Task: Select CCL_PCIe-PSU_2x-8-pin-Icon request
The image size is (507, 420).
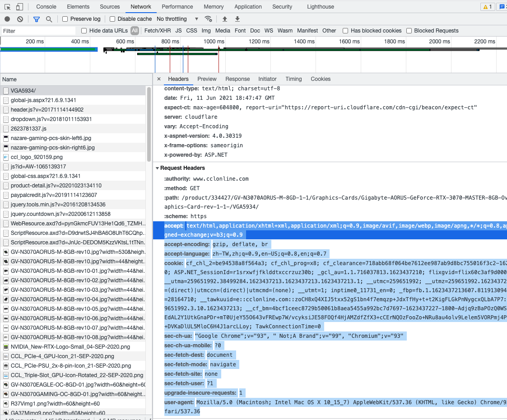Action: coord(74,366)
